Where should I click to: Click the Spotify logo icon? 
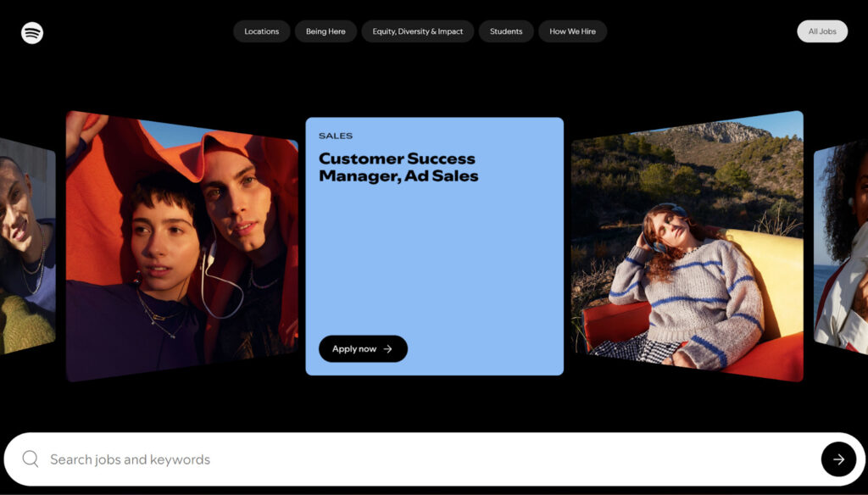[x=32, y=33]
